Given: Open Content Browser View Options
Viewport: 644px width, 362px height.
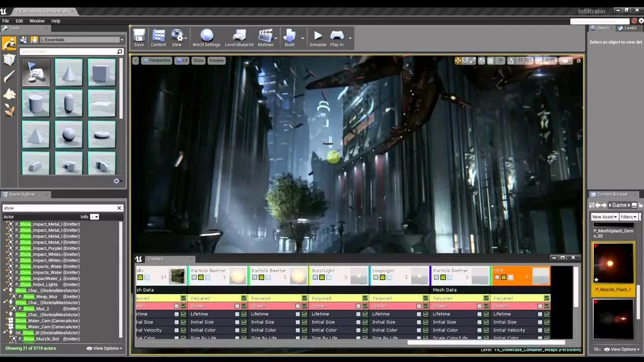Looking at the screenshot, I should [x=622, y=349].
